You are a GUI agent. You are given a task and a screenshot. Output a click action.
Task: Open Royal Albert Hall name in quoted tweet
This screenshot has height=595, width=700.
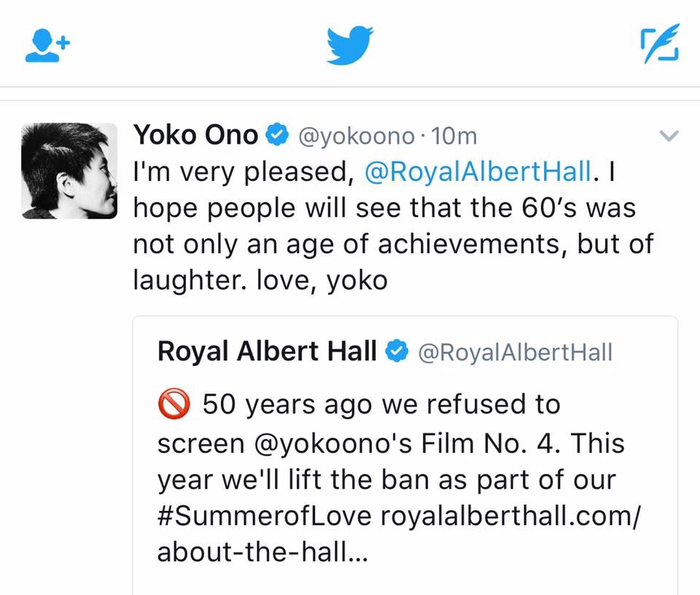click(x=267, y=352)
